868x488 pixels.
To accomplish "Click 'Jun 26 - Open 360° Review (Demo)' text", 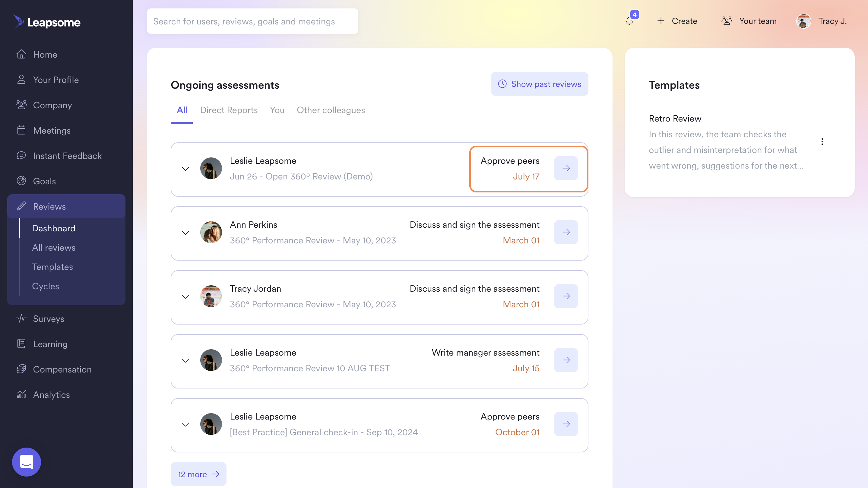I will tap(301, 177).
